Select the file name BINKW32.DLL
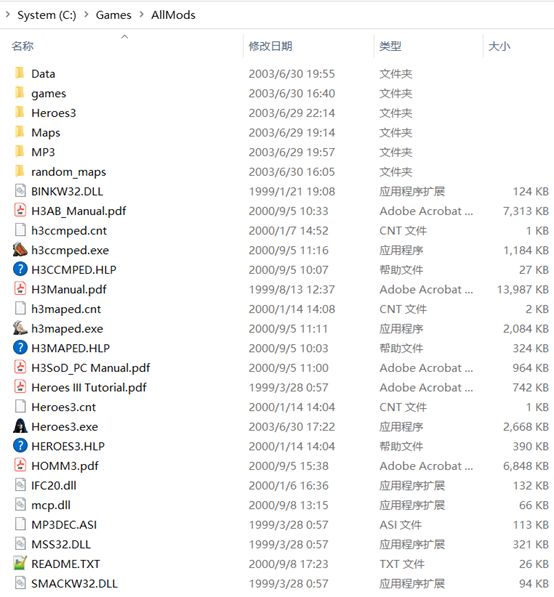The image size is (554, 597). [67, 191]
